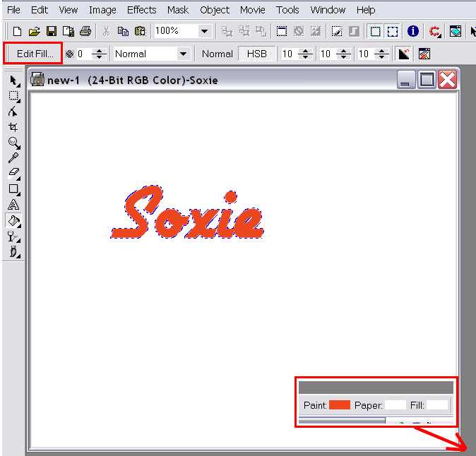Image resolution: width=476 pixels, height=456 pixels.
Task: Click the Save disk icon
Action: (x=52, y=31)
